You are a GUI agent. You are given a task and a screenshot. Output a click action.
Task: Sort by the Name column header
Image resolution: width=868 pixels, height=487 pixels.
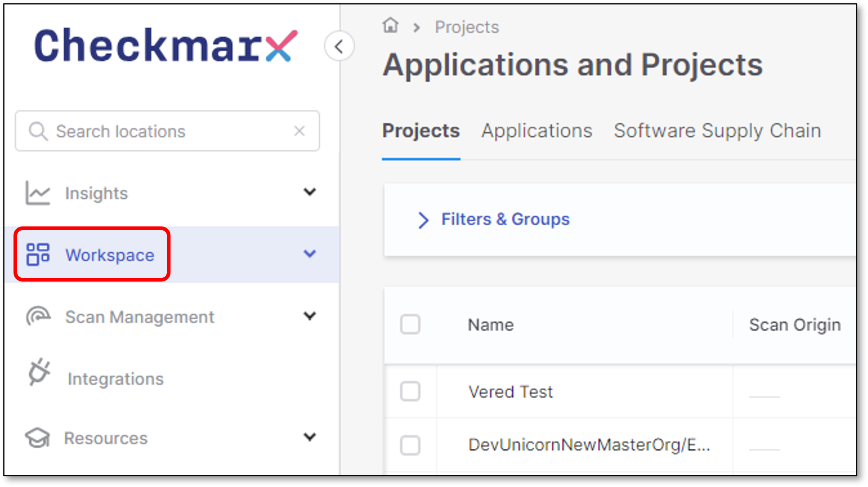[491, 325]
